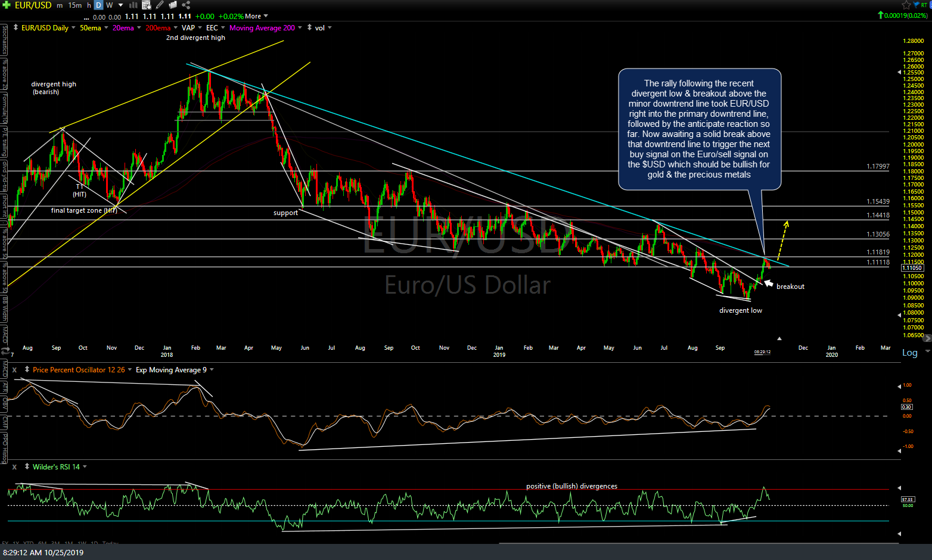
Task: Click the 08:29:12 time marker on axis
Action: [762, 352]
